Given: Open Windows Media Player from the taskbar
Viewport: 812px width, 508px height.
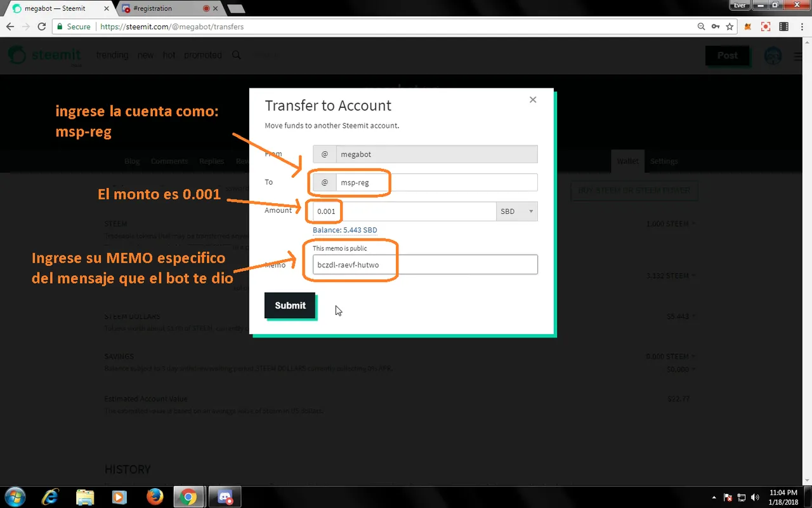Looking at the screenshot, I should click(119, 497).
